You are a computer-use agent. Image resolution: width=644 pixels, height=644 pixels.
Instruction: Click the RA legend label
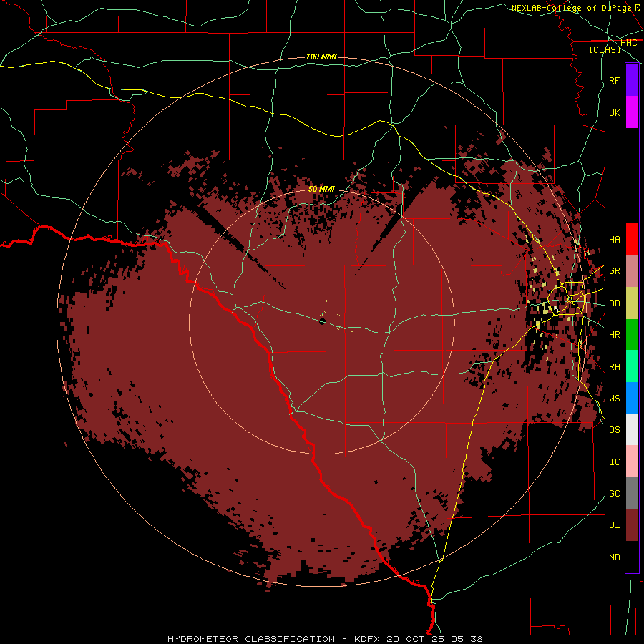(614, 366)
